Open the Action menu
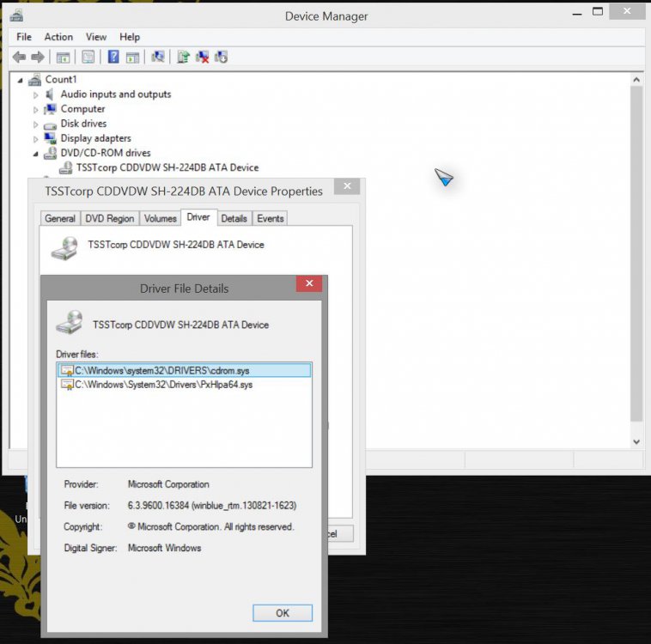Viewport: 651px width, 644px height. (x=58, y=37)
